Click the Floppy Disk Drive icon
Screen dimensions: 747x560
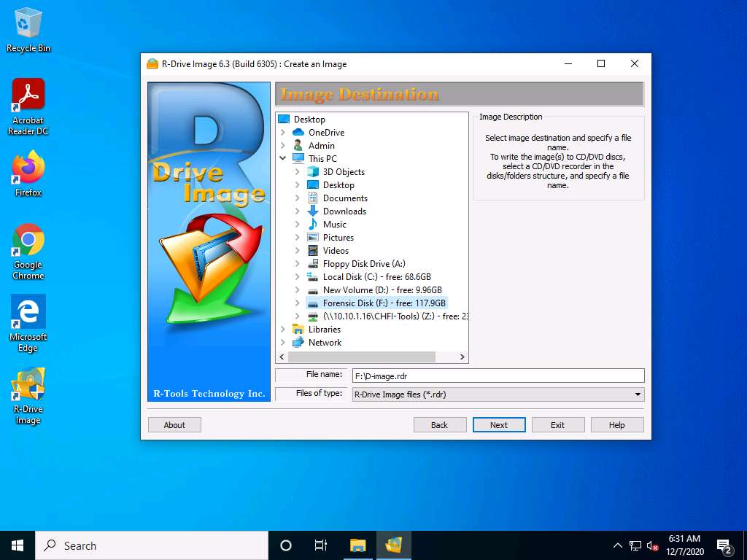pos(313,263)
